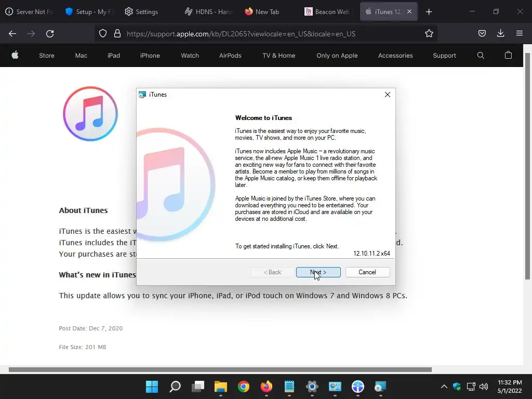Open the Firefox hamburger application menu
This screenshot has height=399, width=532.
pyautogui.click(x=520, y=34)
